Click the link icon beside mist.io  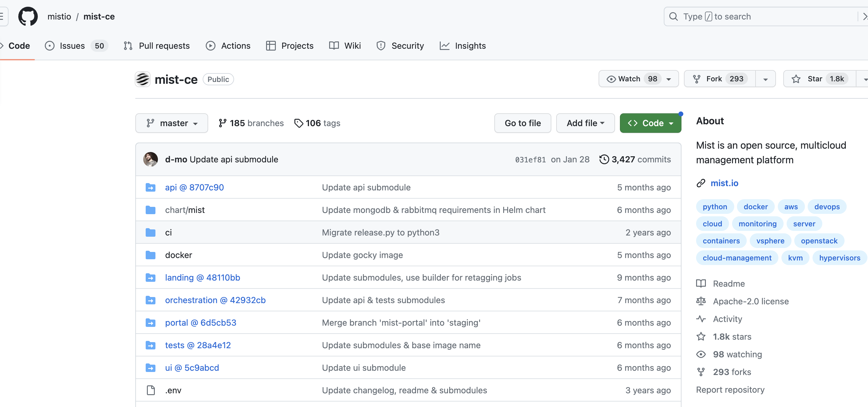(x=701, y=183)
